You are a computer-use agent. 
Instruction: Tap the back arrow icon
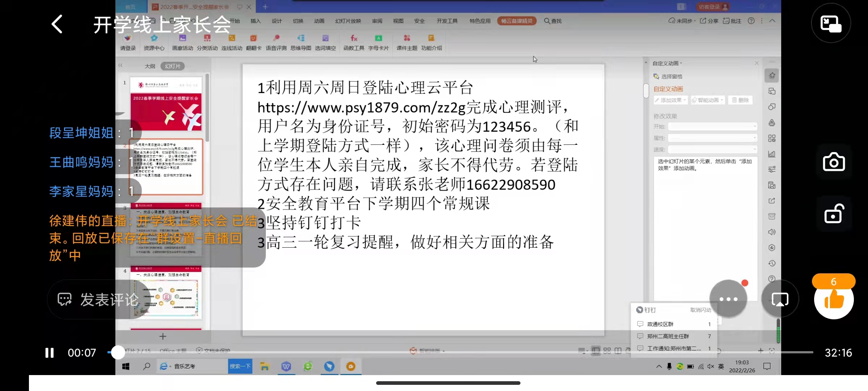click(57, 25)
